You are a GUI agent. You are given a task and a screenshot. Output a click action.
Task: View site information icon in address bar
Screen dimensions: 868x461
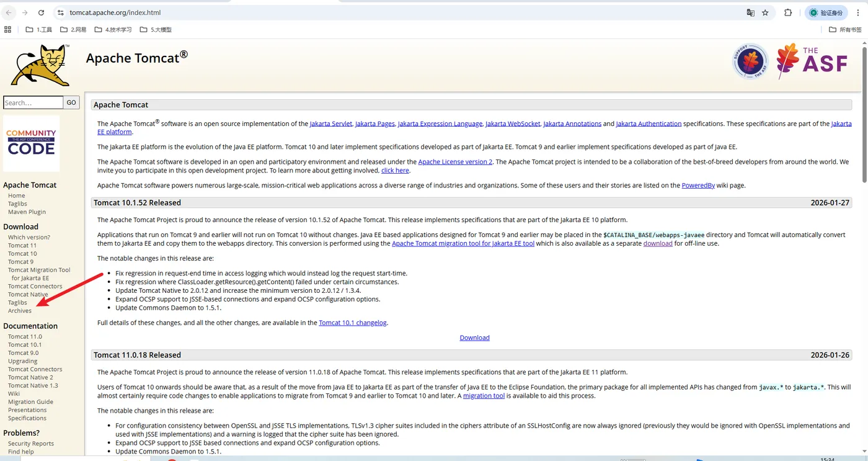(x=60, y=12)
